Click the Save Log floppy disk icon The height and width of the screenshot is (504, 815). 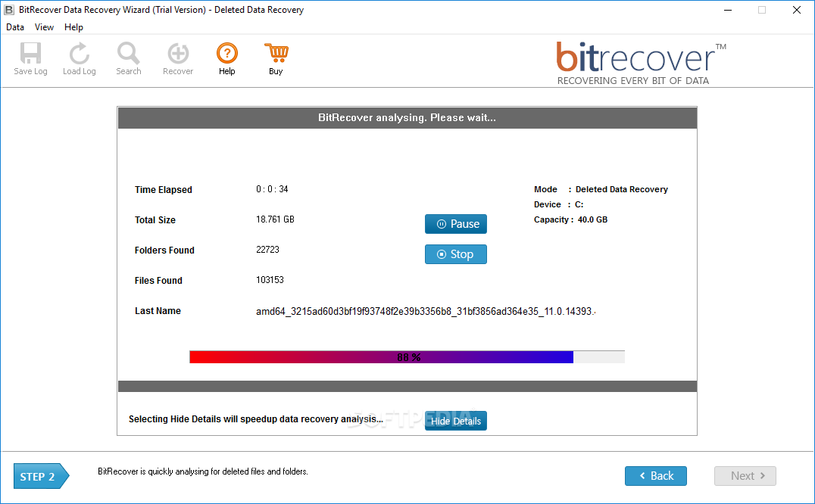pyautogui.click(x=30, y=53)
